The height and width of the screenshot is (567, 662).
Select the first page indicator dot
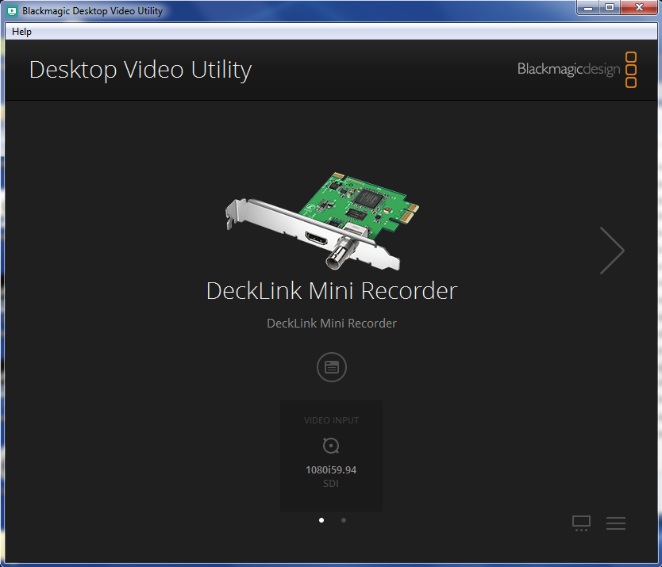[x=321, y=520]
